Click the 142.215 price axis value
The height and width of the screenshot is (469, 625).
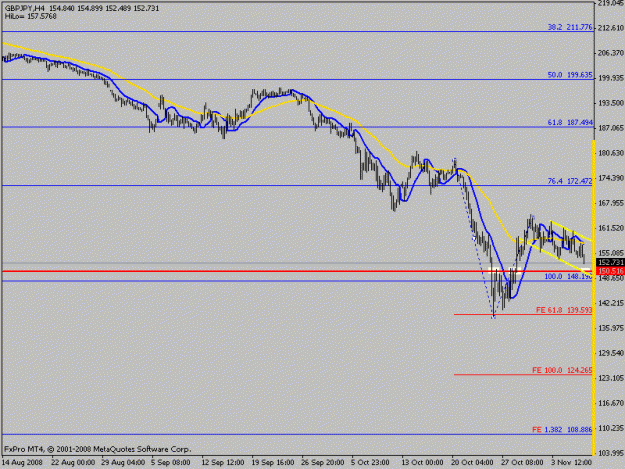click(x=611, y=303)
